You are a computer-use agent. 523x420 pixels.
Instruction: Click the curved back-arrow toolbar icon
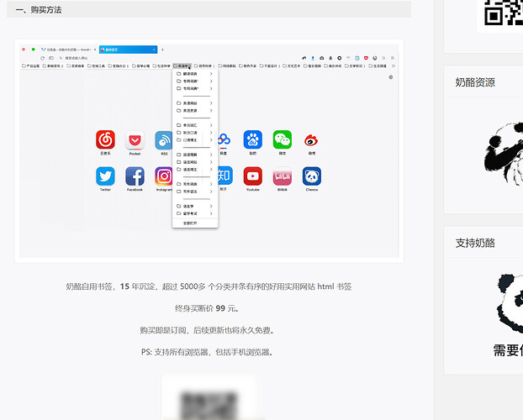tap(304, 58)
